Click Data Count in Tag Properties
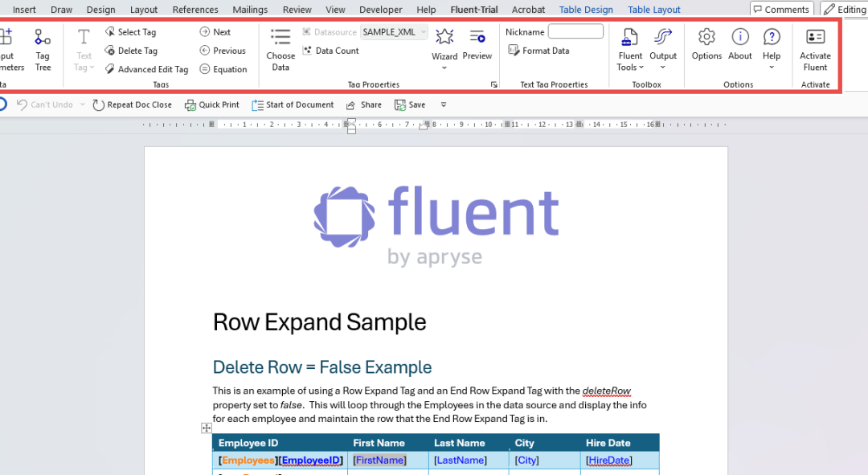 (330, 51)
